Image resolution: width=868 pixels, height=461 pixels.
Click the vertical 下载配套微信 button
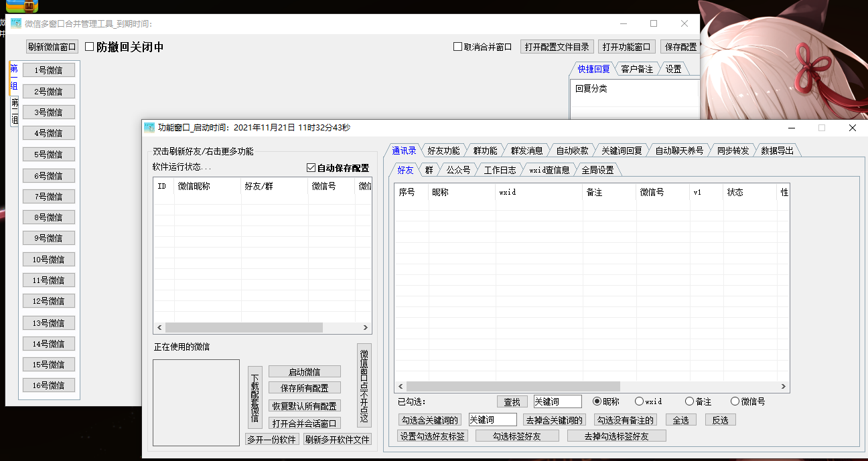(255, 397)
